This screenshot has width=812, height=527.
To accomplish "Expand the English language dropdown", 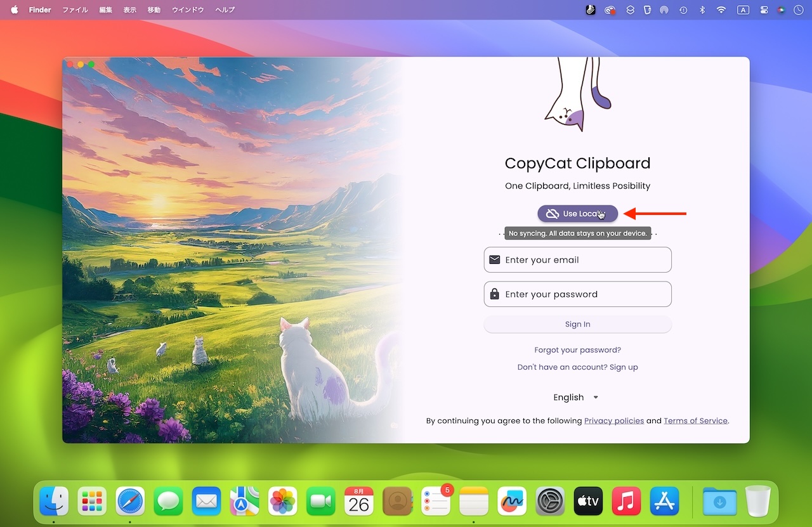I will [576, 398].
